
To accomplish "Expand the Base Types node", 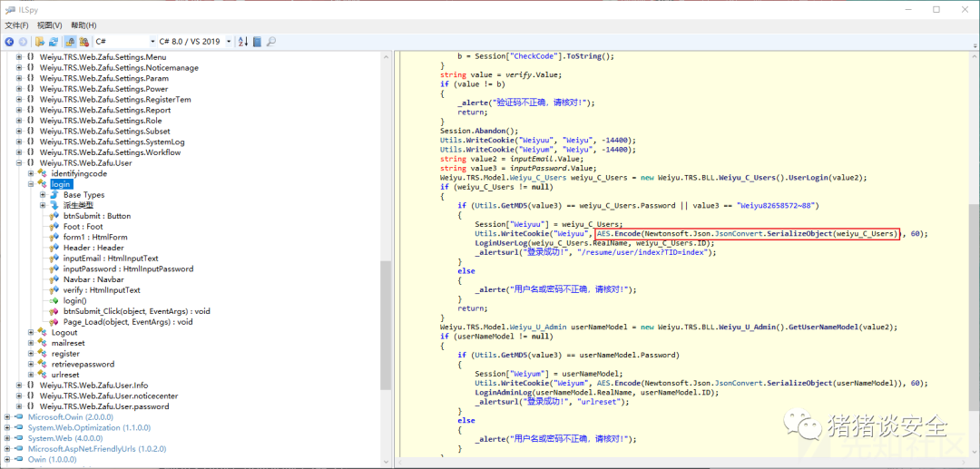I will pos(43,195).
